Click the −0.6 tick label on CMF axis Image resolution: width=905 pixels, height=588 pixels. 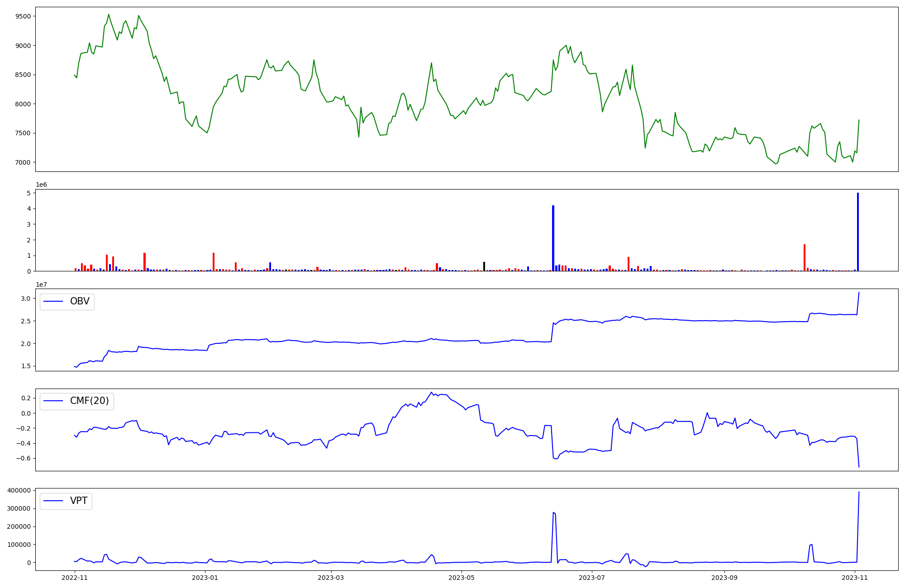tap(24, 458)
